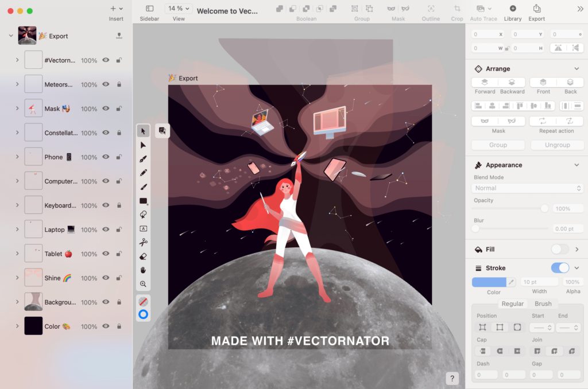Click the Computer layer thumbnail
Screen dimensions: 588x389
pyautogui.click(x=33, y=181)
